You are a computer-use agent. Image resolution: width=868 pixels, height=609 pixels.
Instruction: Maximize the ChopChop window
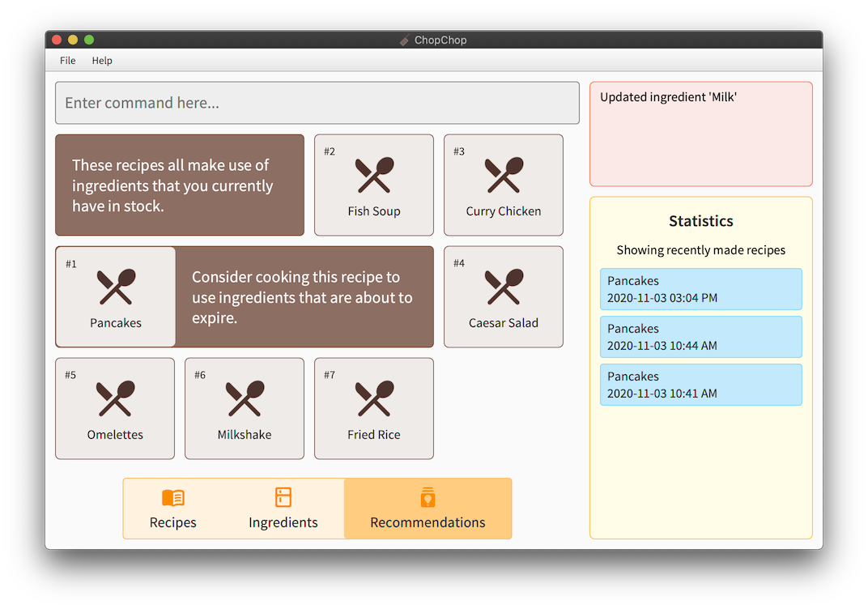pos(89,40)
